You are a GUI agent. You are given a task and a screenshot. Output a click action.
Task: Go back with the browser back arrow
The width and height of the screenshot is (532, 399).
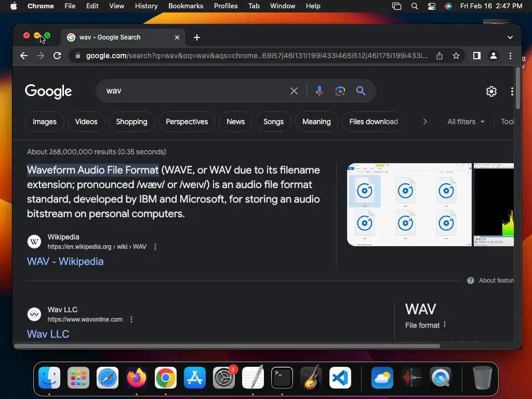(x=24, y=56)
